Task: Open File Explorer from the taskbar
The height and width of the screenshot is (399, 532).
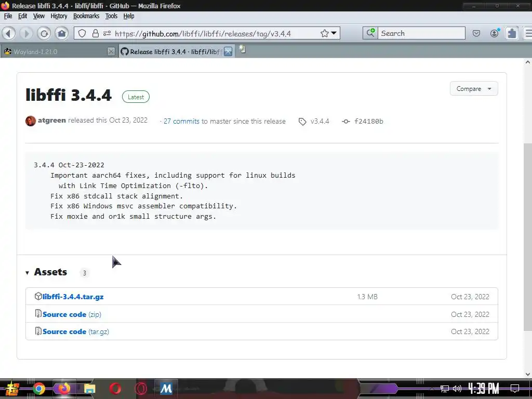Action: point(89,389)
